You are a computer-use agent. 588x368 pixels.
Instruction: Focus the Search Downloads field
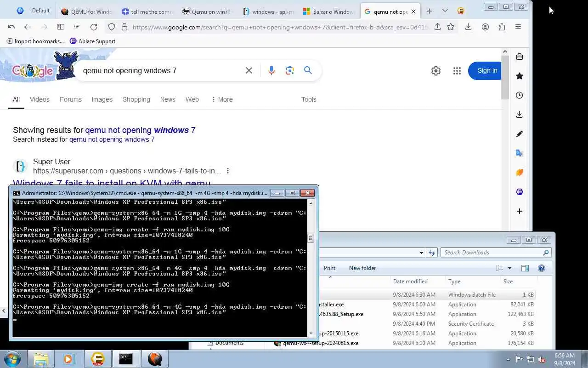[x=496, y=253]
